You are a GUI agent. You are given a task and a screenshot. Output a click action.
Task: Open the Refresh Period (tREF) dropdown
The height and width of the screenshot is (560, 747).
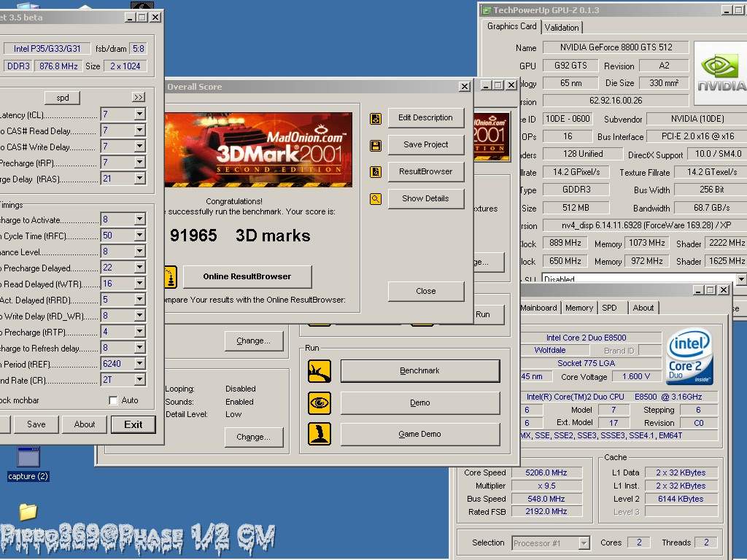point(139,364)
